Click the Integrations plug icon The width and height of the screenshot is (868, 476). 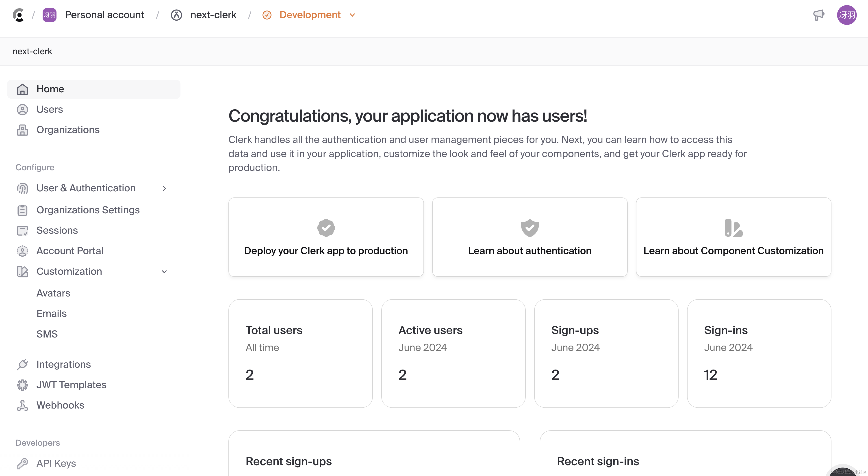pyautogui.click(x=22, y=364)
